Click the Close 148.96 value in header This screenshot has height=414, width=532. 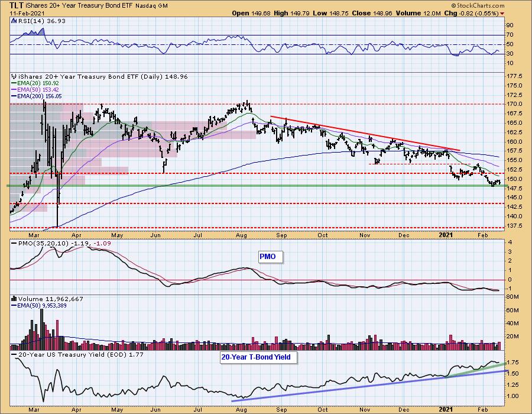point(372,13)
